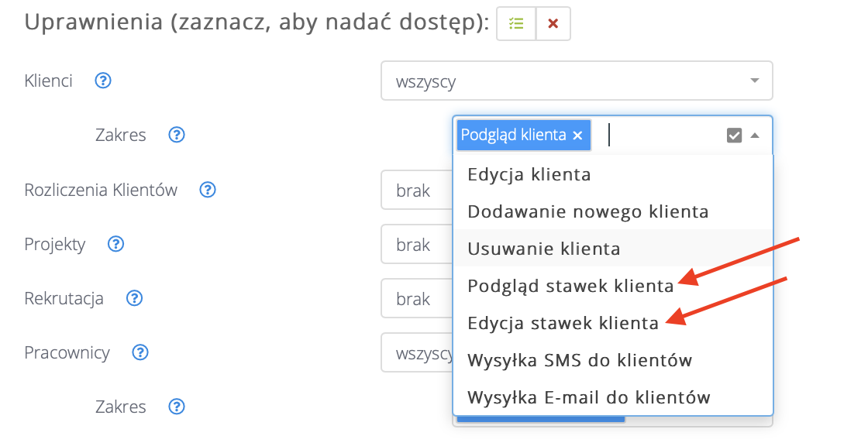Click the red X clear-all permissions button
Screen dimensions: 868x443
(x=553, y=24)
